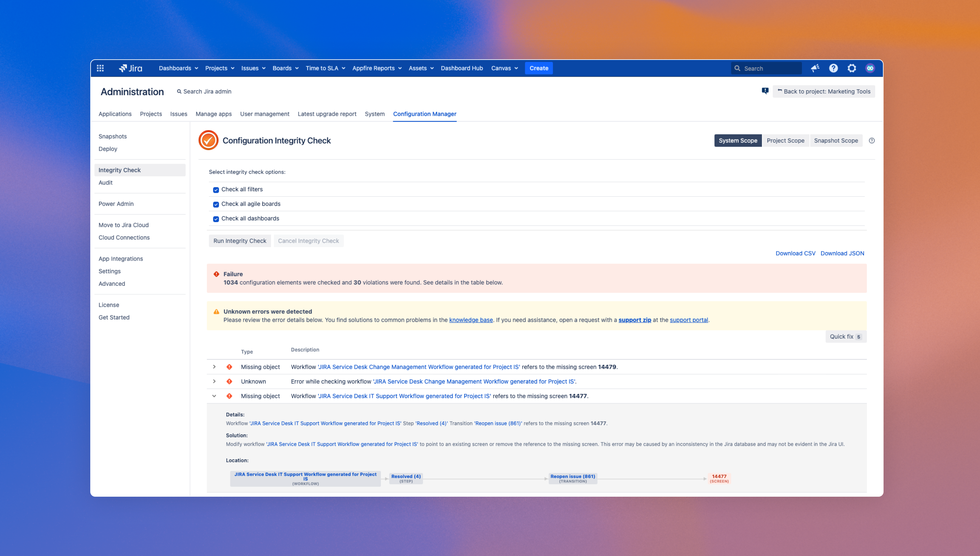Image resolution: width=980 pixels, height=556 pixels.
Task: Click the Jira logo
Action: pos(131,68)
